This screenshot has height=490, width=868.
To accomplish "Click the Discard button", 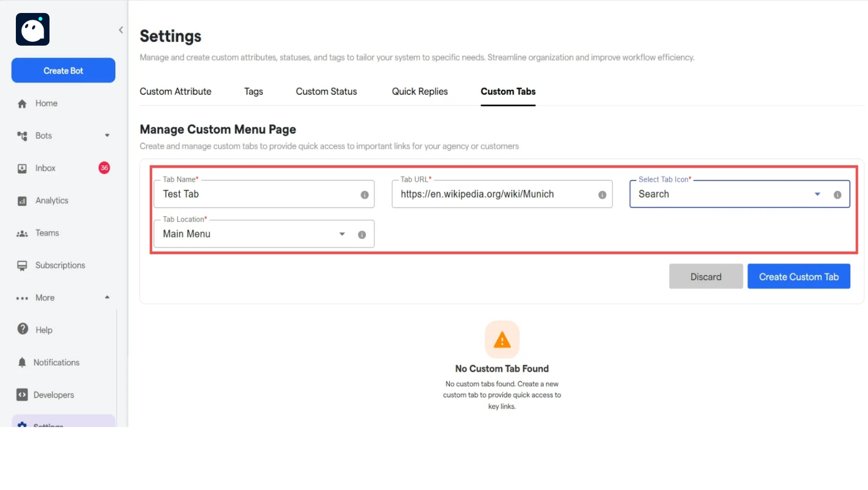I will pyautogui.click(x=706, y=276).
